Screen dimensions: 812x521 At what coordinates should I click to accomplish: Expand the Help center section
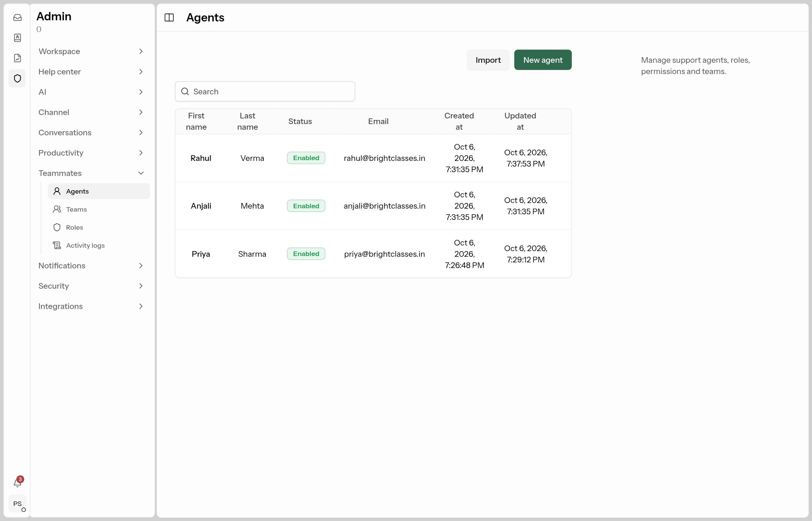tap(91, 72)
